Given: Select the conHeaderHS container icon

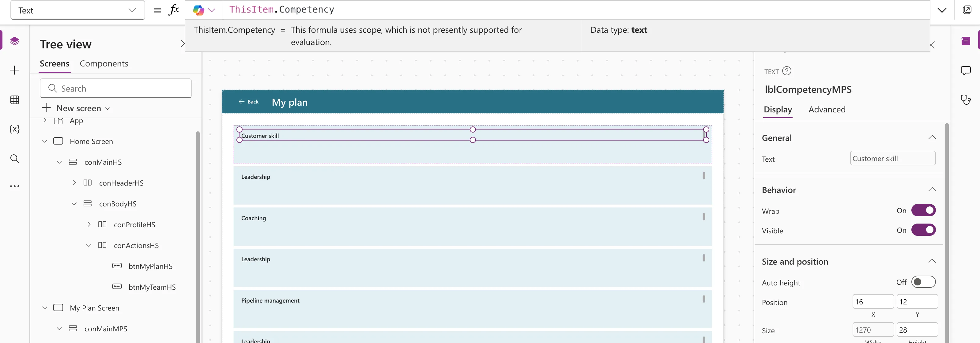Looking at the screenshot, I should pyautogui.click(x=88, y=183).
